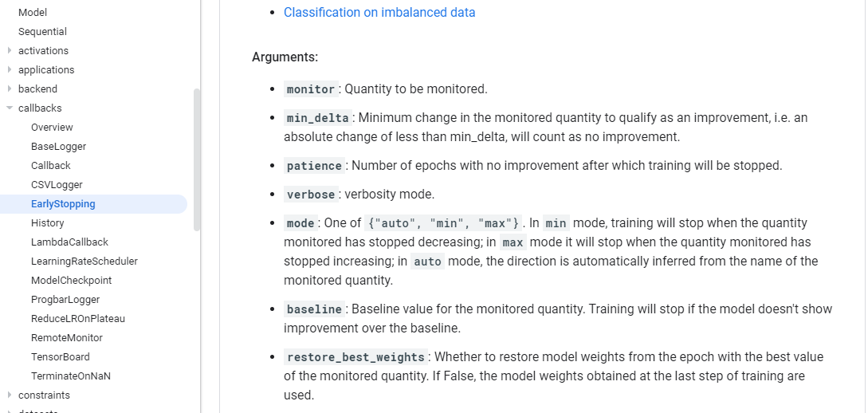Image resolution: width=868 pixels, height=413 pixels.
Task: Open the Classification on imbalanced data link
Action: [x=379, y=13]
